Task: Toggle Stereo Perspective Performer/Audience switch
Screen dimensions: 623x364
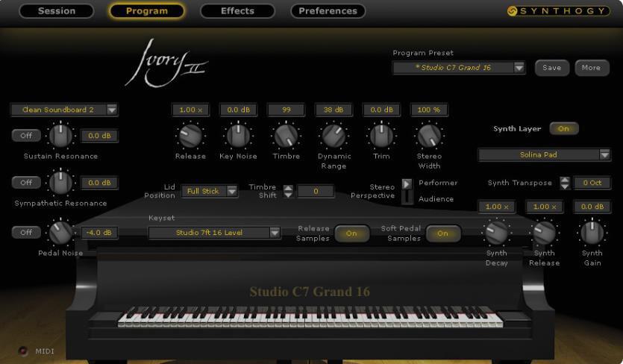Action: (x=407, y=191)
